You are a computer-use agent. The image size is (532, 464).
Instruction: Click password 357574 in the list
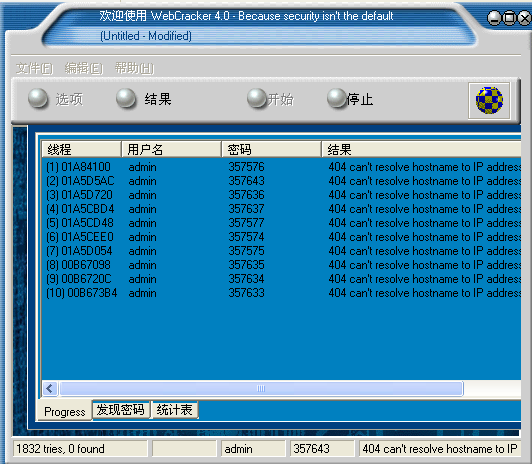tap(246, 237)
